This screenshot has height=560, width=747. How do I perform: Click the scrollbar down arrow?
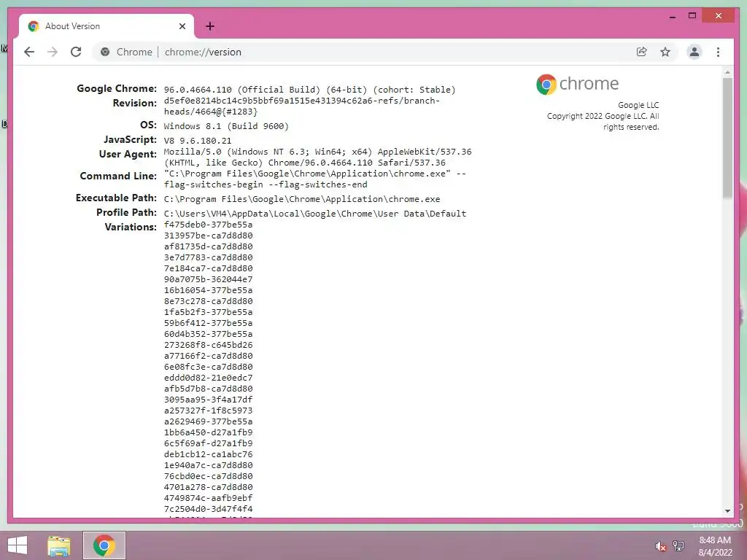pyautogui.click(x=727, y=511)
